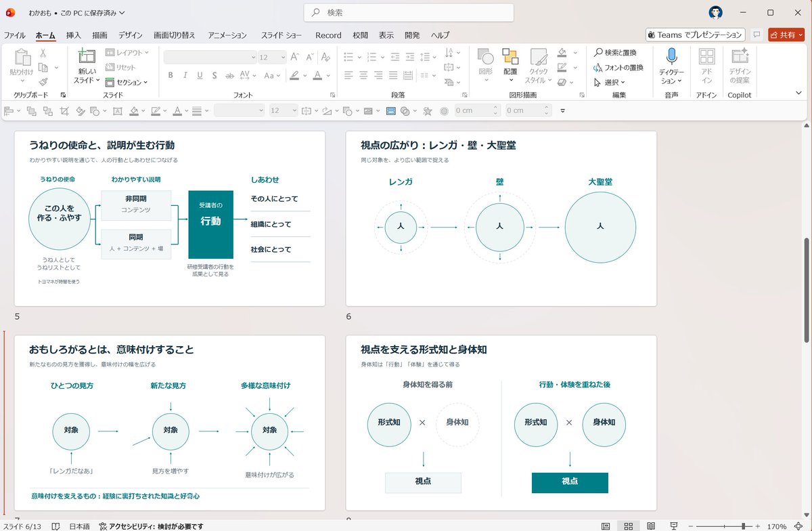Viewport: 812px width, 531px height.
Task: Click the text box icon in quick toolbar
Action: [116, 110]
